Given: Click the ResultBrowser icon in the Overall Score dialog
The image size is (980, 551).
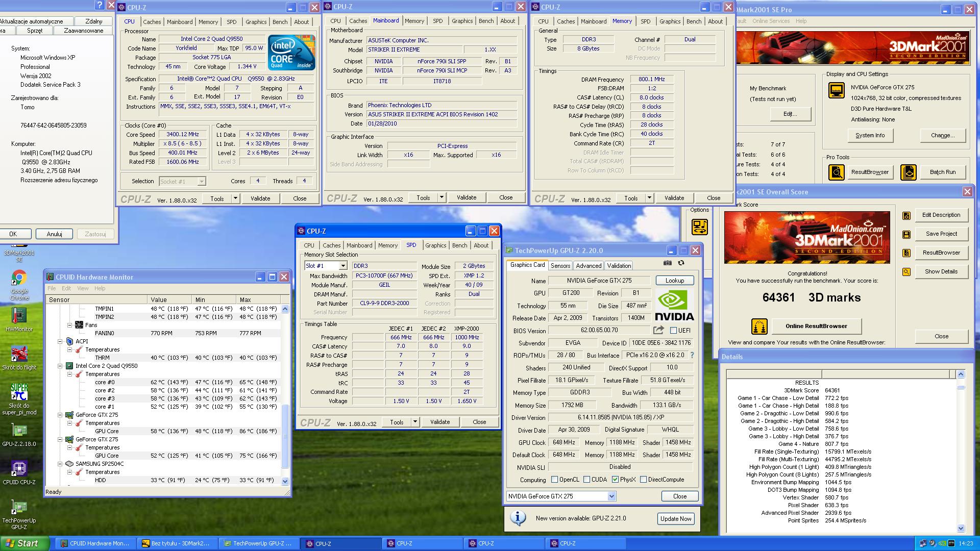Looking at the screenshot, I should click(906, 253).
